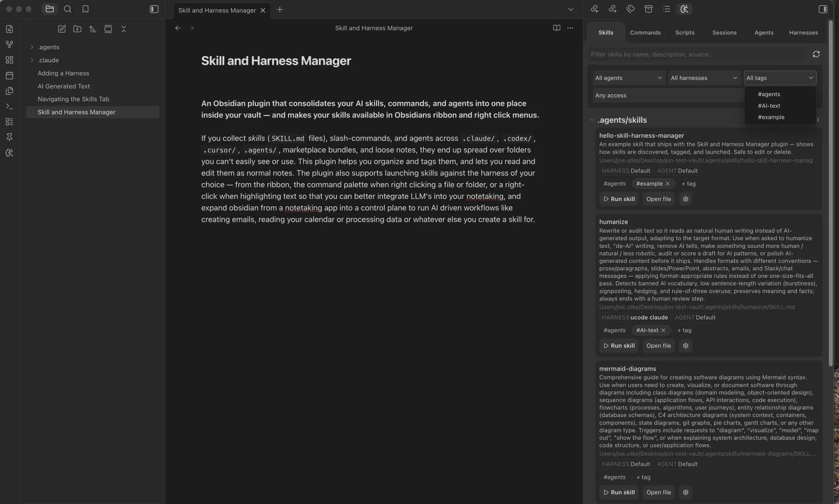Toggle reading view book icon
This screenshot has width=839, height=504.
click(557, 28)
